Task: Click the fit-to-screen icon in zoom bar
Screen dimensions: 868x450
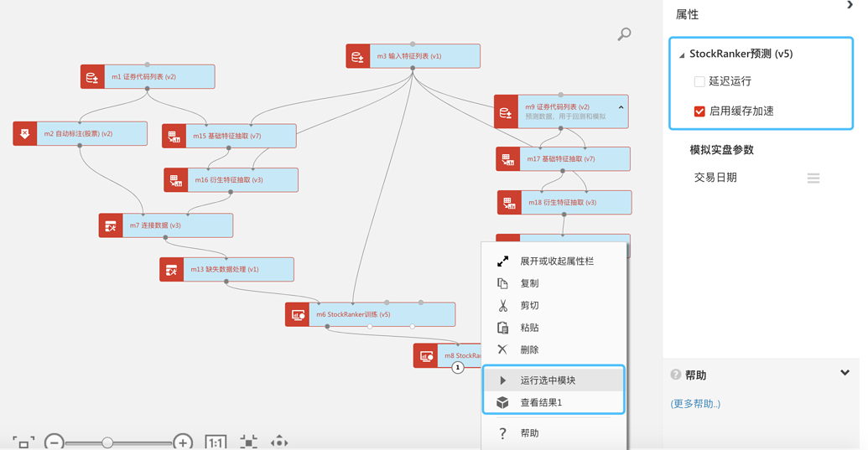Action: click(x=23, y=442)
